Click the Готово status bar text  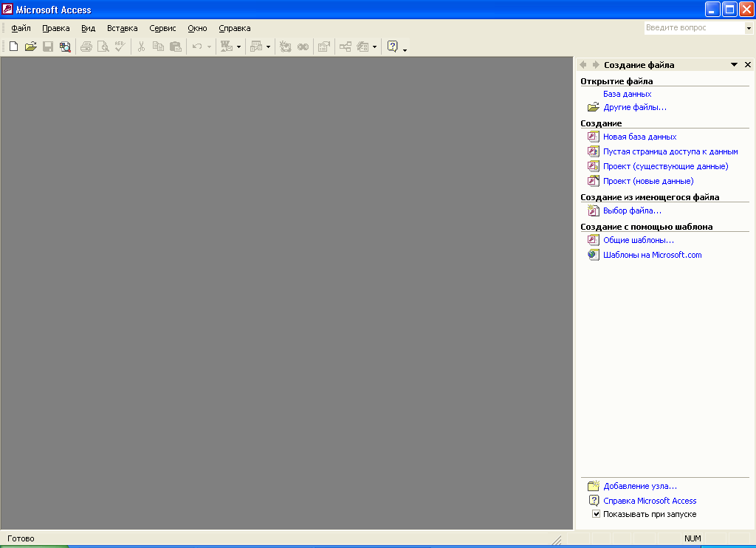(x=21, y=538)
